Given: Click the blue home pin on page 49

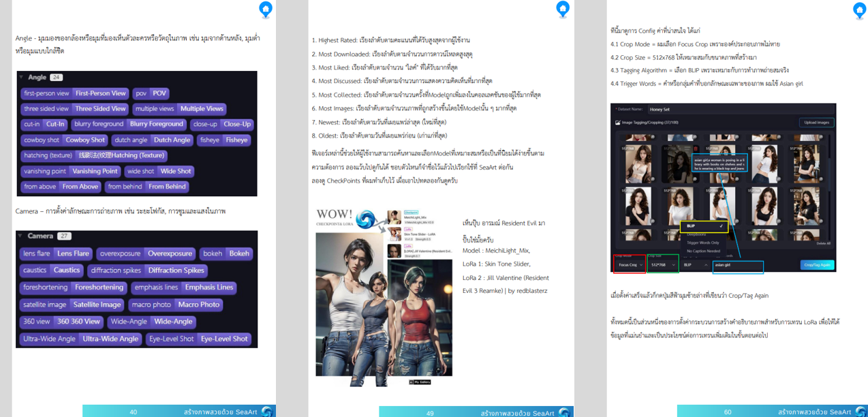Looking at the screenshot, I should [x=563, y=9].
